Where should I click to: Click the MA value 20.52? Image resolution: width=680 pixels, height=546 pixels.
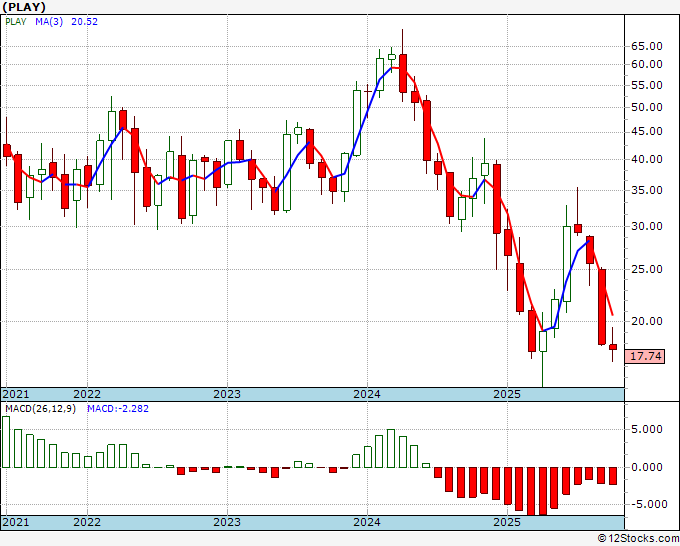click(85, 22)
